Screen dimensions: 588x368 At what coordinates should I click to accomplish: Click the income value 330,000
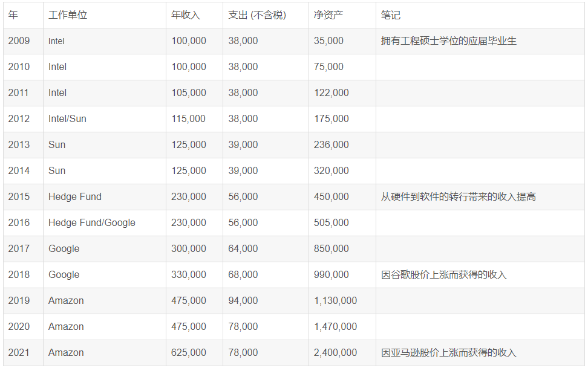189,275
